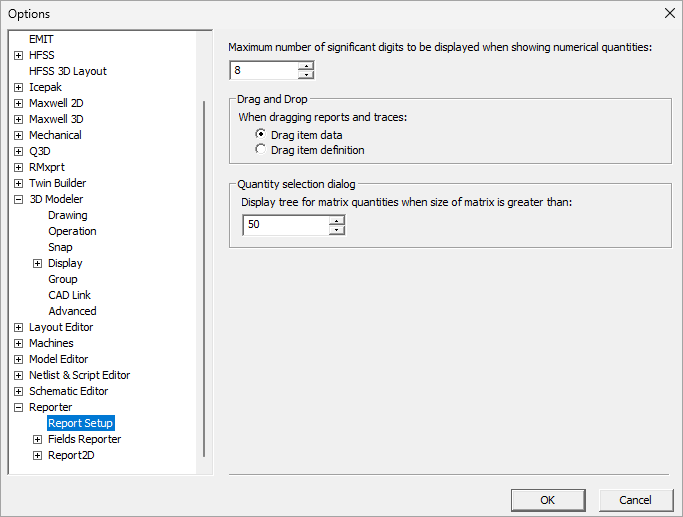683x517 pixels.
Task: Select the Display label under 3D Modeler
Action: [65, 263]
